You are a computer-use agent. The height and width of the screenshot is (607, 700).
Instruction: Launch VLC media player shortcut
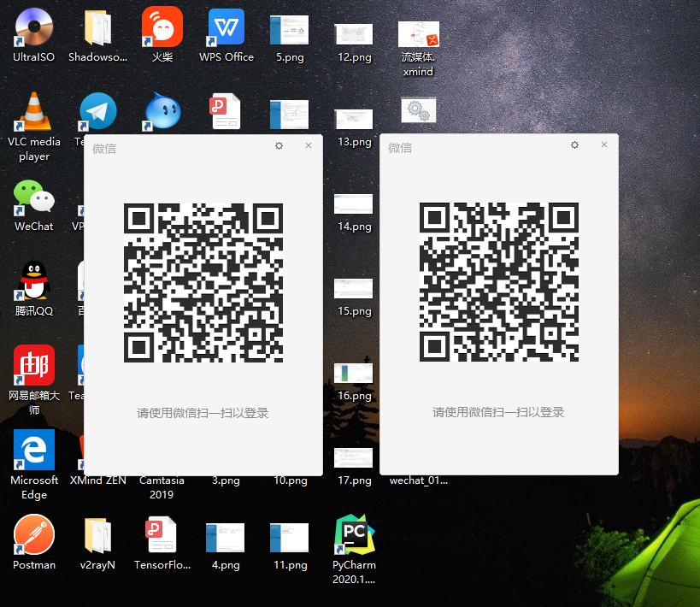[34, 112]
